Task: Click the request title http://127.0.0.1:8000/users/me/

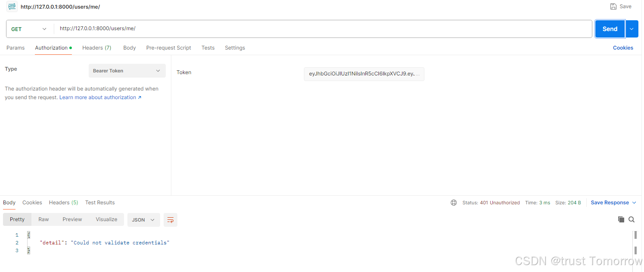Action: point(60,7)
